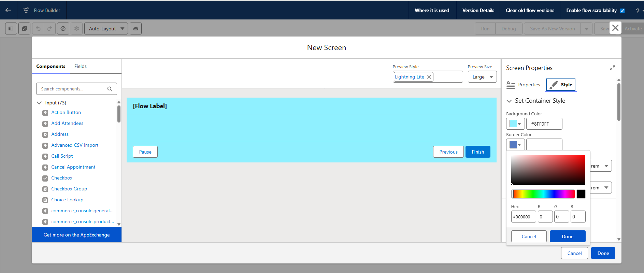Image resolution: width=644 pixels, height=273 pixels.
Task: Click Done in the color picker popup
Action: click(x=567, y=236)
